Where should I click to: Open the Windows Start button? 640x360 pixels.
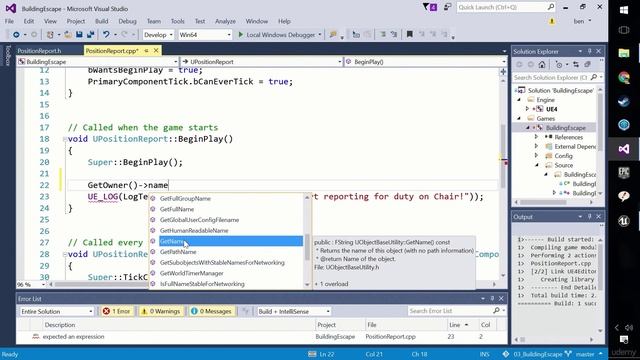pyautogui.click(x=624, y=10)
